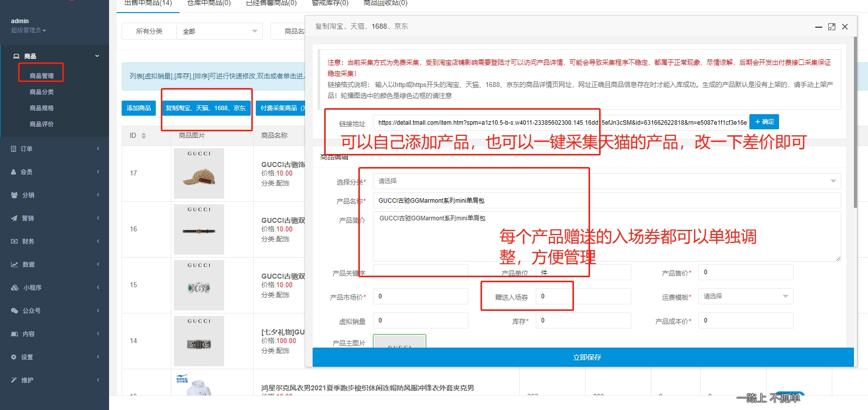Switch to 出售中商品(14) tab
Viewport: 868px width, 410px height.
coord(148,3)
